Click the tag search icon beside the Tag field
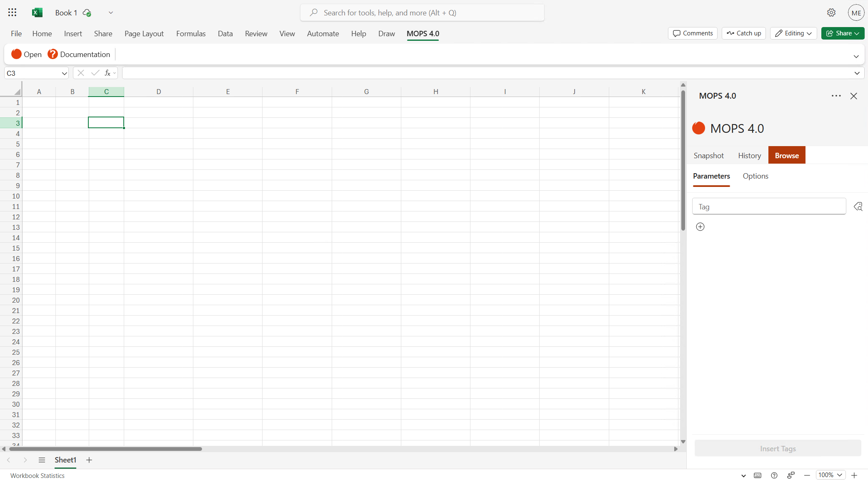 coord(858,206)
